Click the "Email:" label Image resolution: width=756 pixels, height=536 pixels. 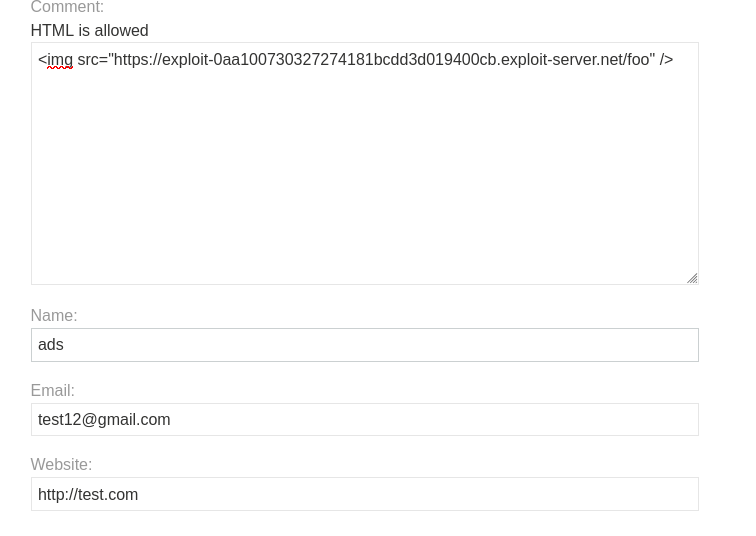pos(52,391)
